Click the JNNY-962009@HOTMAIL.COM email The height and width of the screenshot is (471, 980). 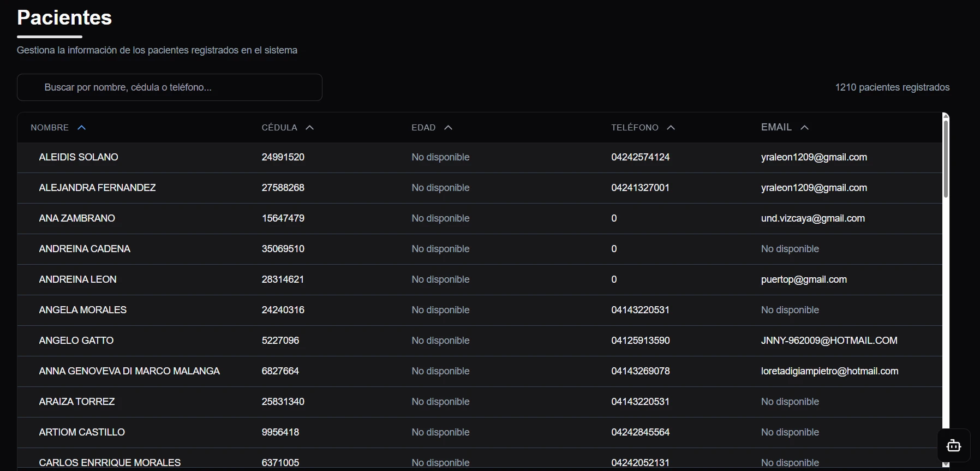pos(829,341)
